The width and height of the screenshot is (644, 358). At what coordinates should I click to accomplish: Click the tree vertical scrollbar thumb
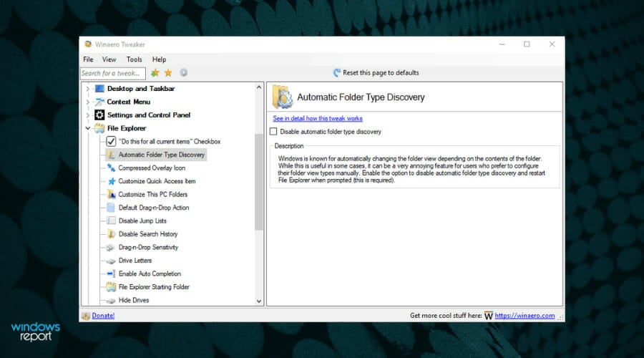point(259,182)
